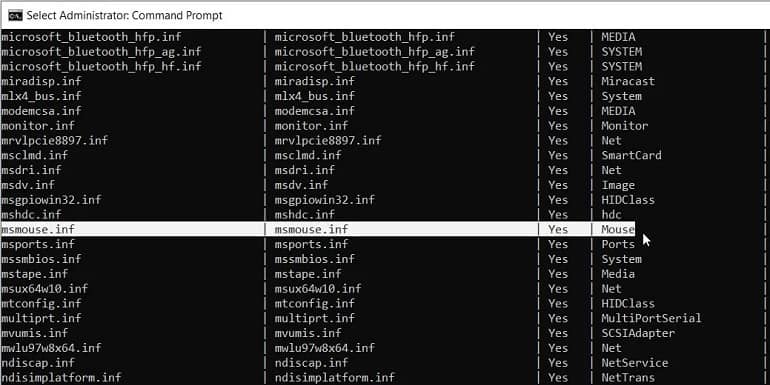
Task: Click the NetService class entry
Action: pyautogui.click(x=635, y=362)
